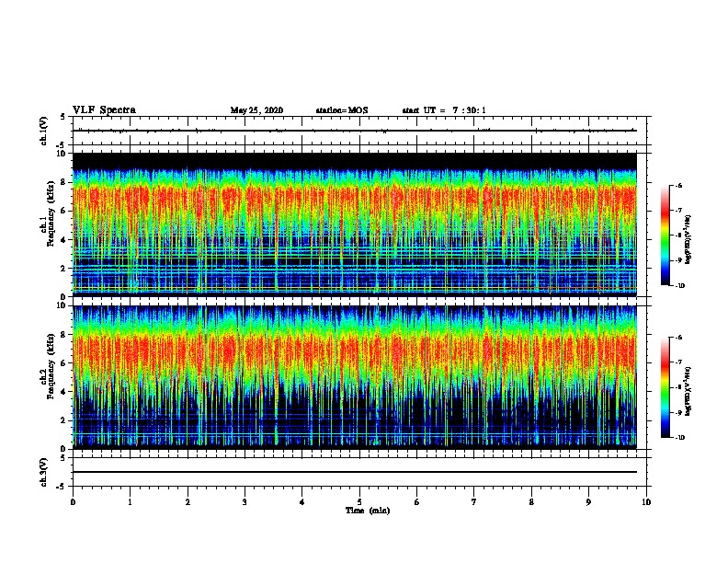Image resolution: width=728 pixels, height=563 pixels.
Task: Click the ch.2 spectrogram color bar
Action: pyautogui.click(x=665, y=387)
